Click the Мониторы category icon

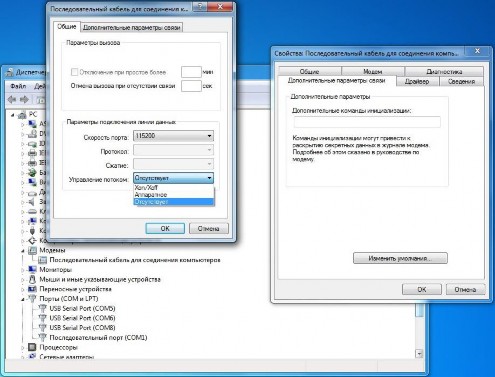(x=32, y=269)
